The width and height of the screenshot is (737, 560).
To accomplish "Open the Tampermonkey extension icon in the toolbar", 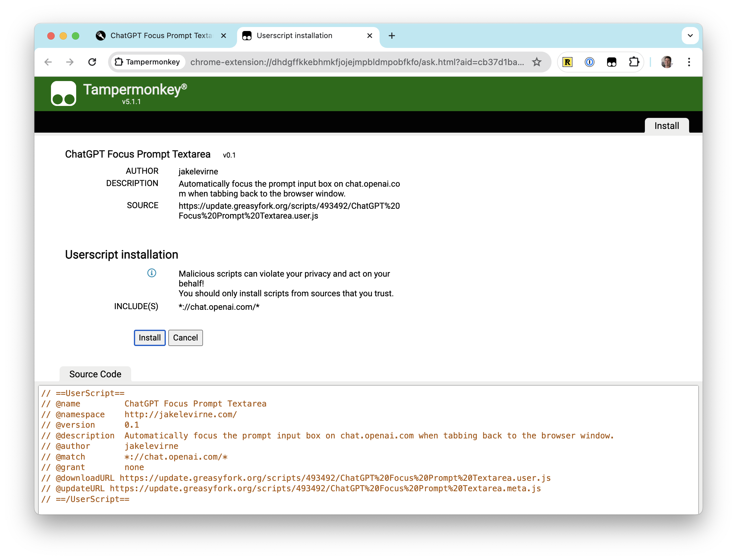I will (x=611, y=62).
